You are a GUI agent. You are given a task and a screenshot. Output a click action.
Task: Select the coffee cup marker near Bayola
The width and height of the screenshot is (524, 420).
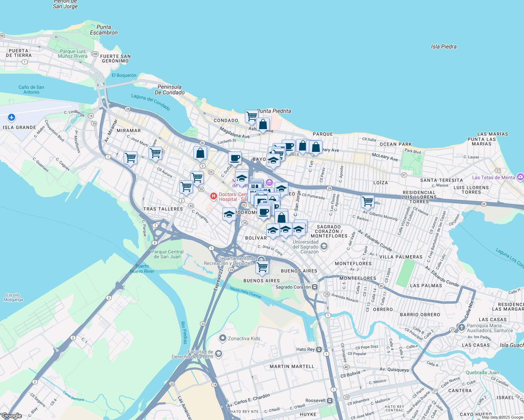pyautogui.click(x=235, y=157)
